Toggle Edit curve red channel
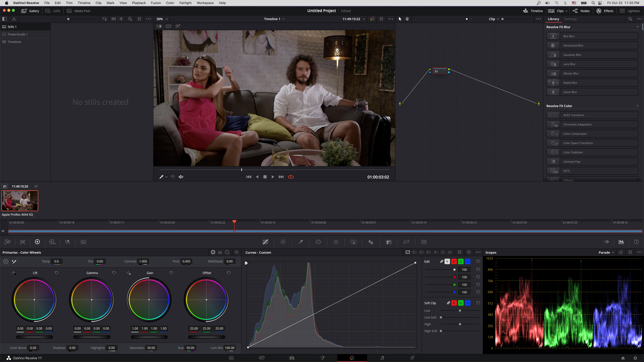The width and height of the screenshot is (644, 362). (x=454, y=262)
